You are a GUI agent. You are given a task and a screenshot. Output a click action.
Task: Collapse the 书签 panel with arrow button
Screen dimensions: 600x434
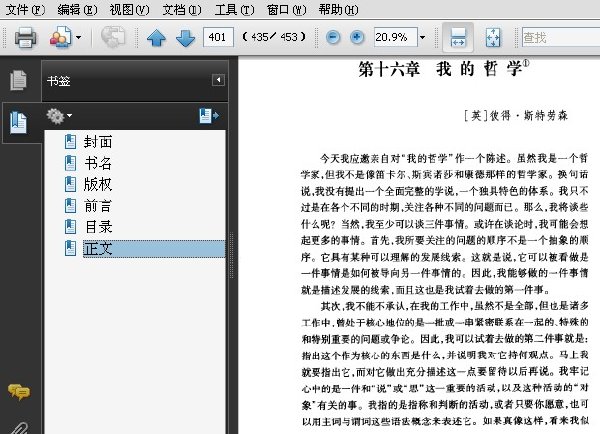point(218,80)
